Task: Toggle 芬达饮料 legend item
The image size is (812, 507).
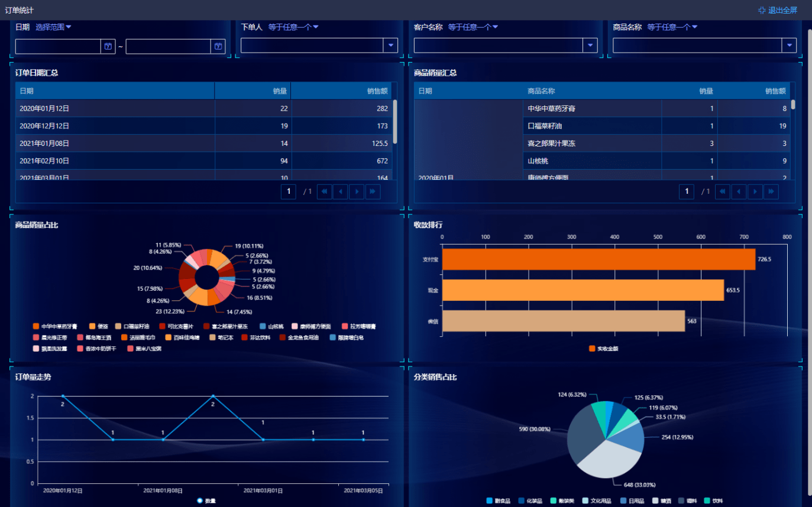Action: pyautogui.click(x=256, y=337)
